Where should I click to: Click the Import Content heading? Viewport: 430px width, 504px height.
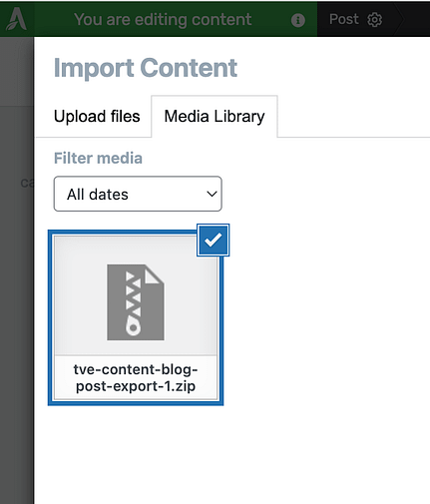coord(146,68)
